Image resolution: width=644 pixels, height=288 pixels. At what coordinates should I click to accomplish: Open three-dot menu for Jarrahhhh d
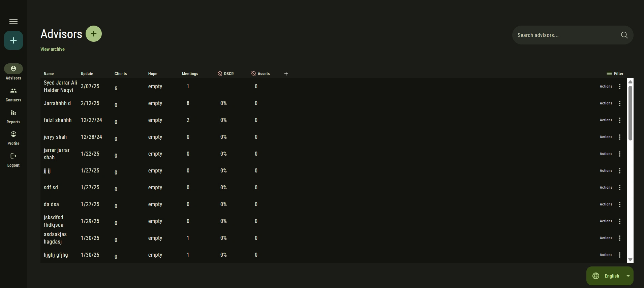pos(620,103)
